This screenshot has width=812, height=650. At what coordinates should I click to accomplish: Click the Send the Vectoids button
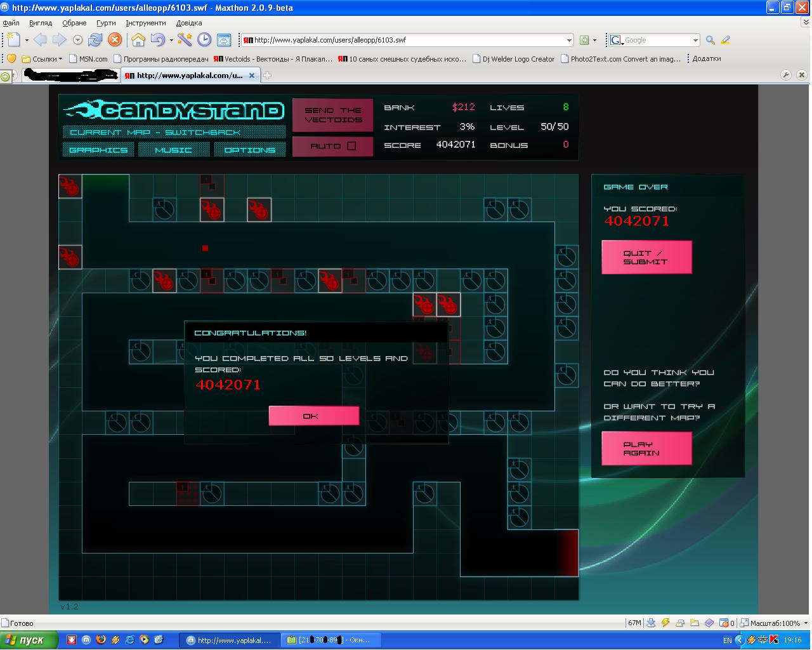[x=333, y=115]
